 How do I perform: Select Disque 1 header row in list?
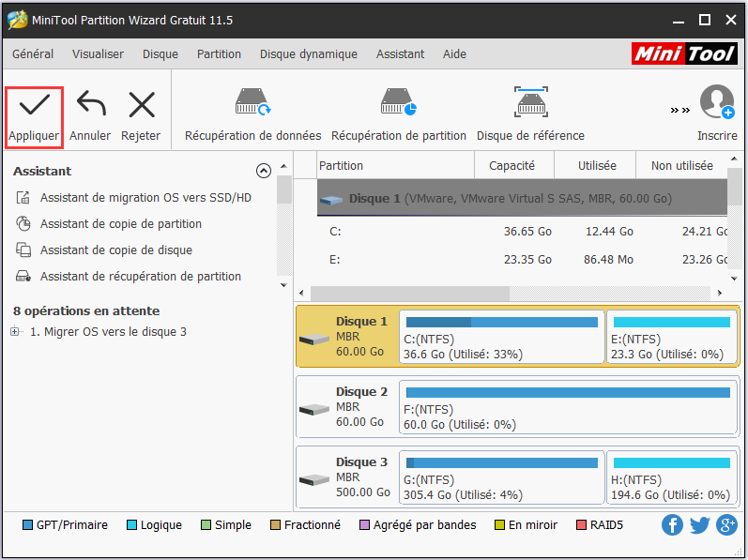pyautogui.click(x=522, y=198)
